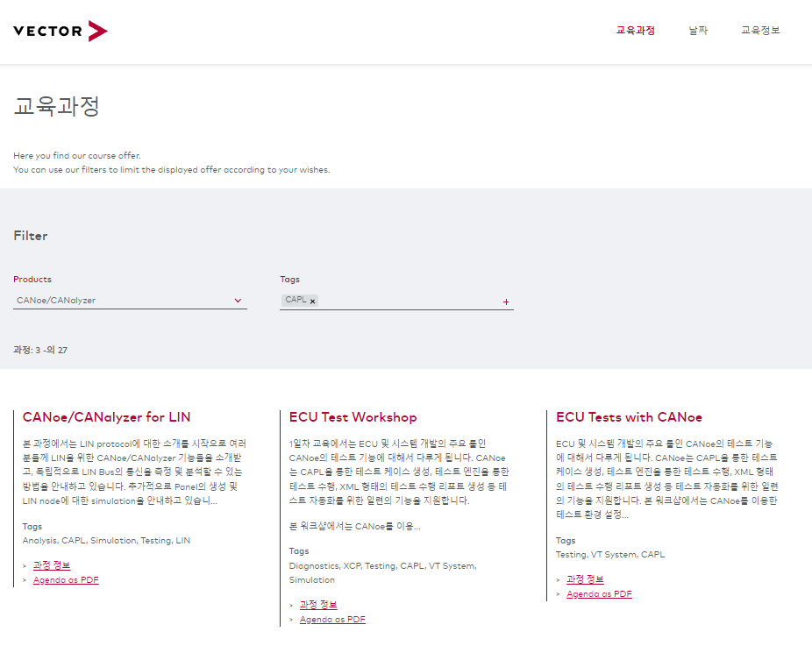Open Agenda as PDF for ECU Tests with CANoe
Image resolution: width=812 pixels, height=653 pixels.
599,594
